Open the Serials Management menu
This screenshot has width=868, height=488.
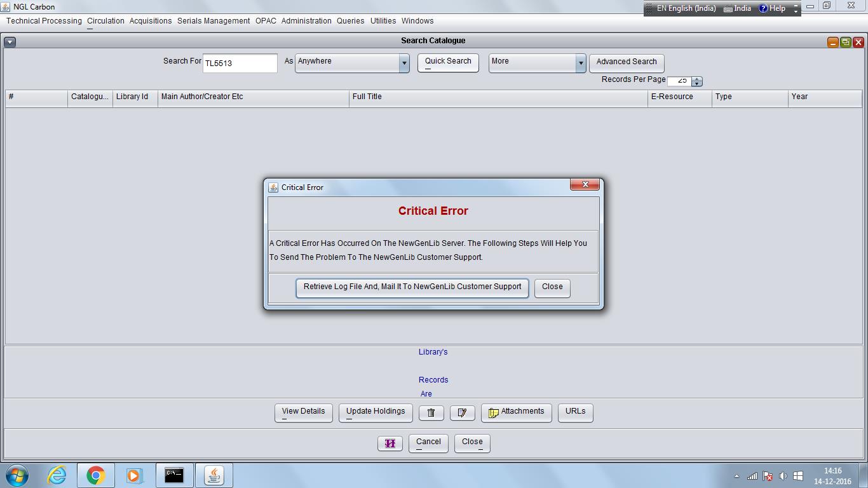click(x=214, y=21)
